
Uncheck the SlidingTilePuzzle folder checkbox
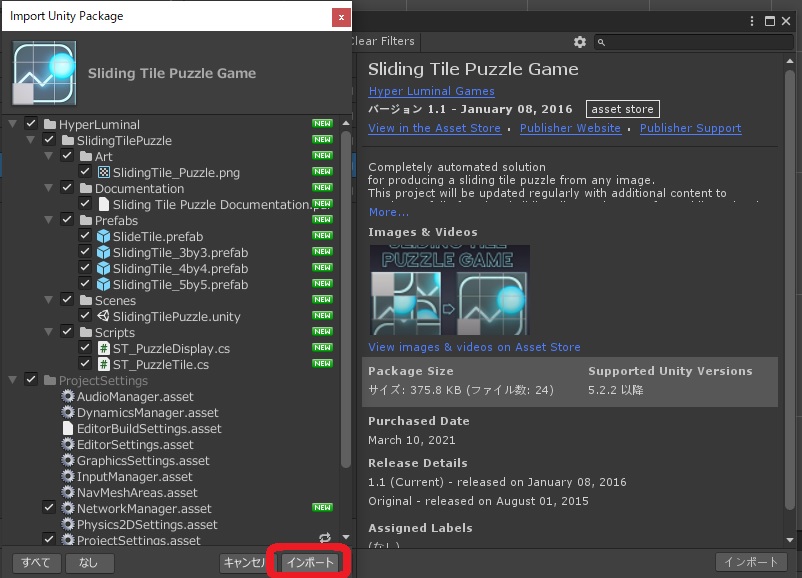coord(49,139)
